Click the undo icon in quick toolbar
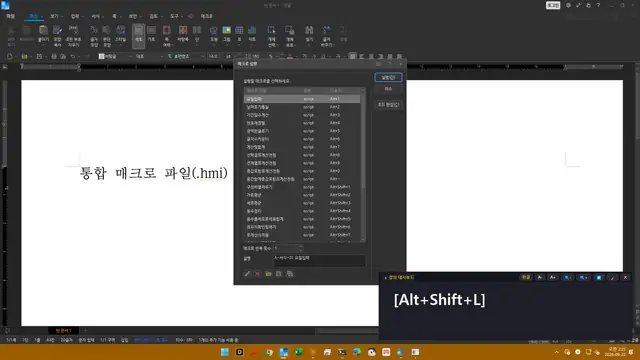Viewport: 640px width, 360px height. coord(73,56)
